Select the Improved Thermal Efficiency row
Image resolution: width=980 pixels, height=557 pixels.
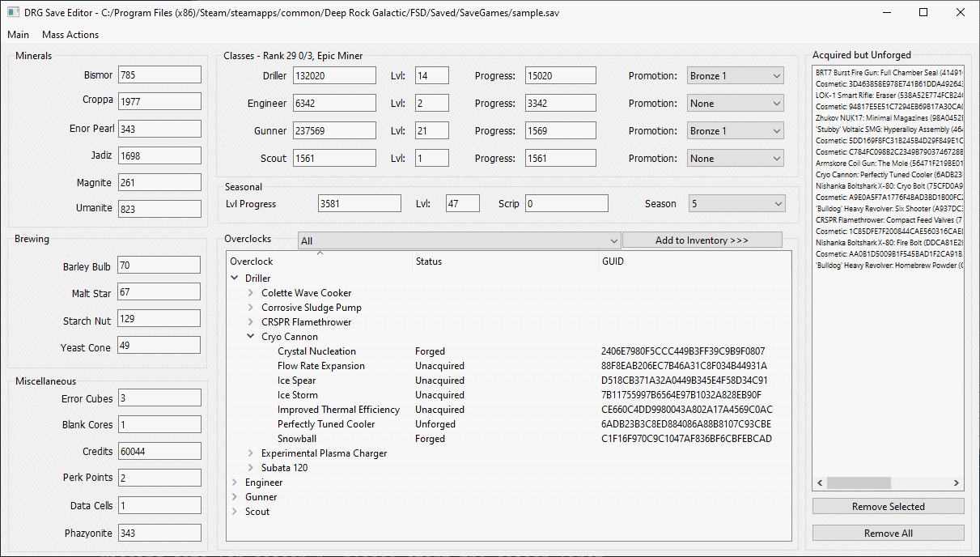point(508,410)
